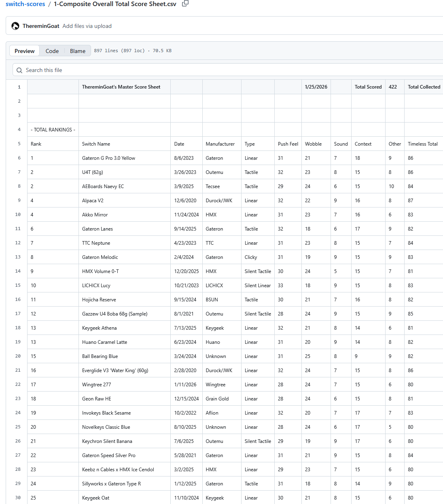Open the switch-scores repository link
Viewport: 443px width, 504px height.
click(x=25, y=4)
